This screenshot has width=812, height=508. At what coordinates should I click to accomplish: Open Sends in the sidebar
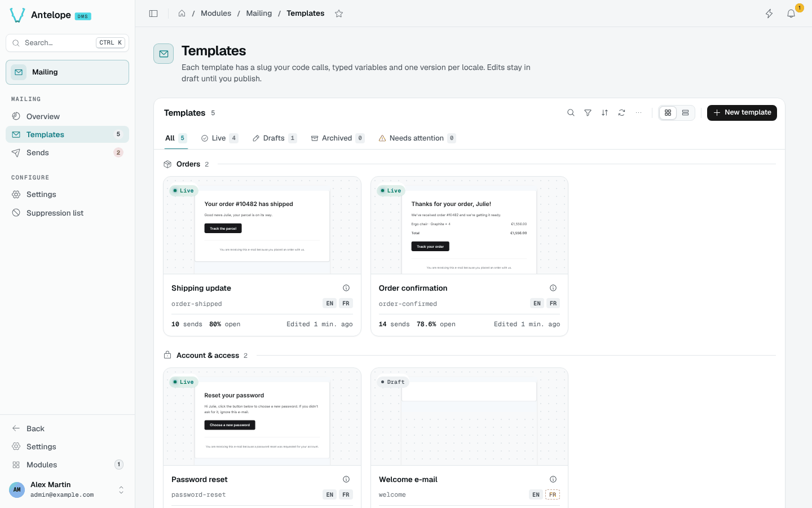pyautogui.click(x=67, y=152)
